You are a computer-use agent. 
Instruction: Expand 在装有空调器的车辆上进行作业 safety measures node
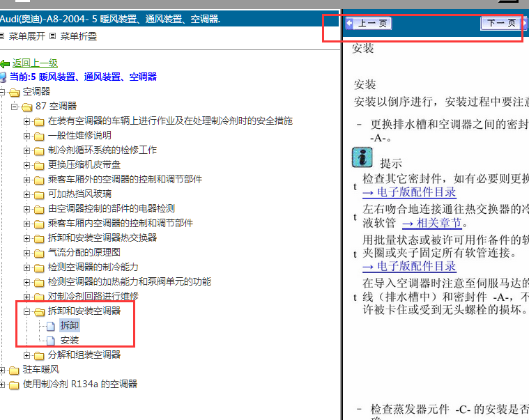click(x=26, y=121)
